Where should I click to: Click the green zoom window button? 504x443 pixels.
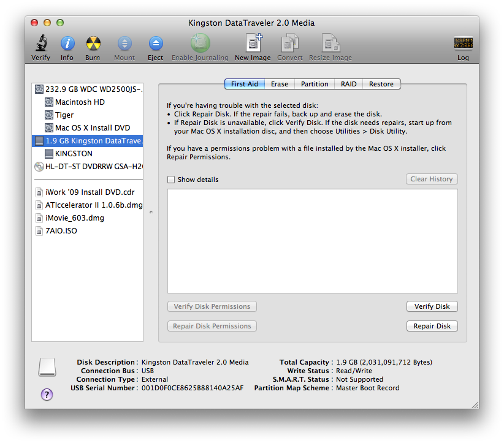60,23
